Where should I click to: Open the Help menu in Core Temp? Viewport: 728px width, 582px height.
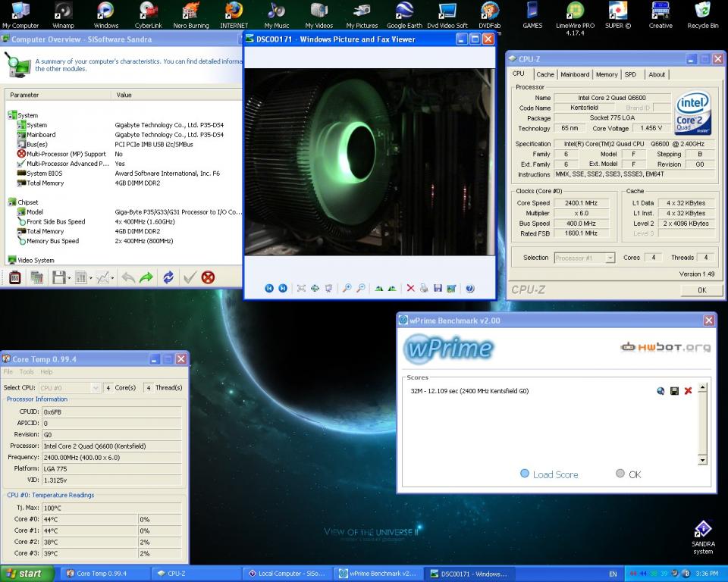tap(46, 372)
